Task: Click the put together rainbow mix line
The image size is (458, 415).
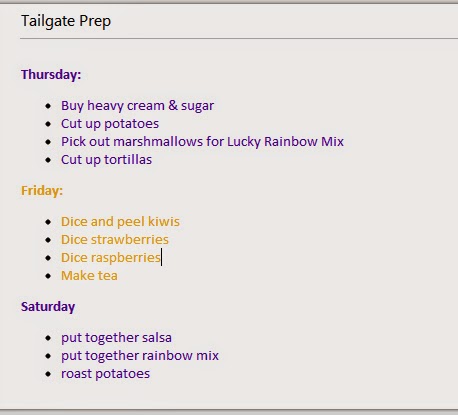Action: pos(140,356)
